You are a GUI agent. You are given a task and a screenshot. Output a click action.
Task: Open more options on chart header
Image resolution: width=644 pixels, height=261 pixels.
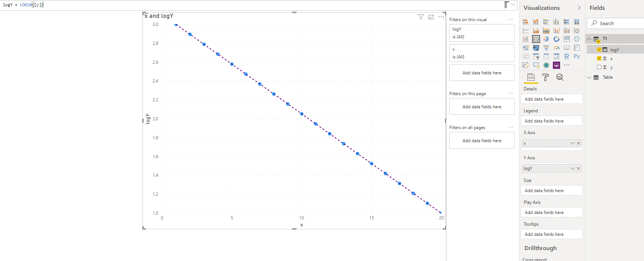click(441, 17)
